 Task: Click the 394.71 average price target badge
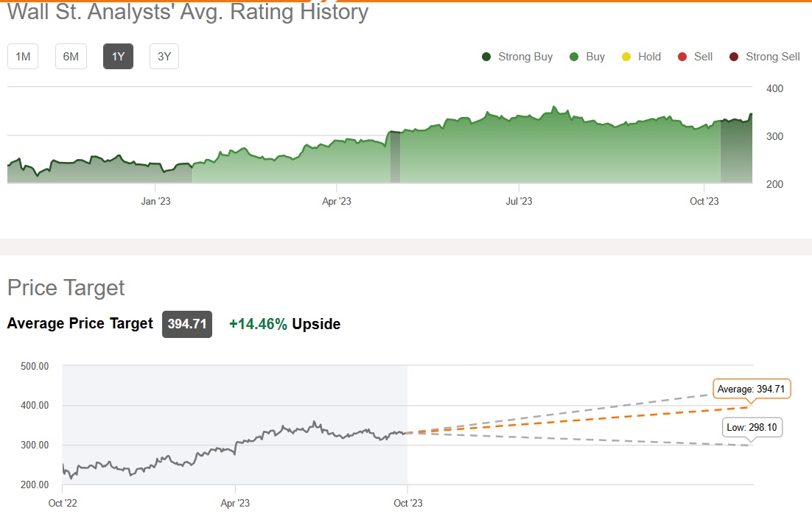187,324
